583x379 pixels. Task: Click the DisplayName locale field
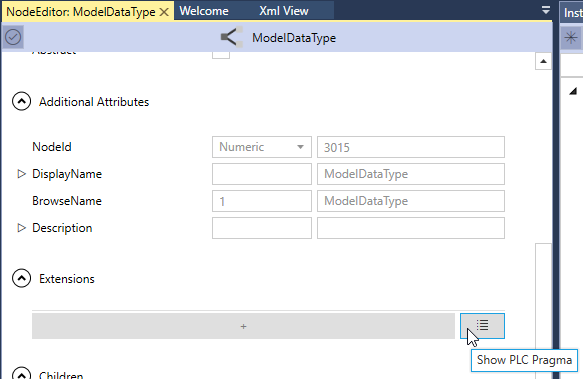click(262, 174)
